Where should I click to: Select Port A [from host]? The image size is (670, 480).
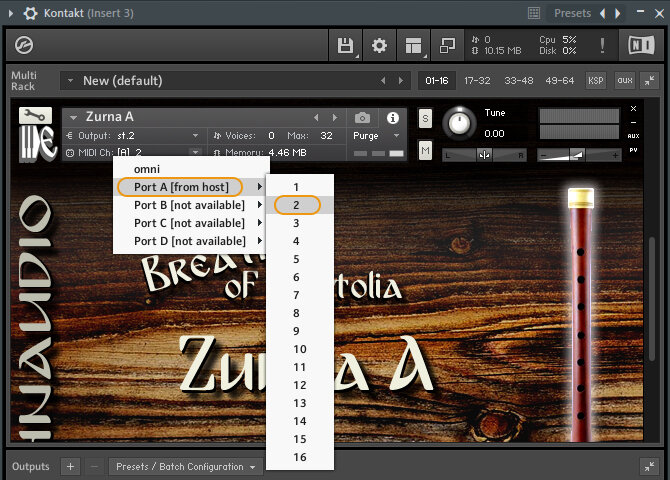[191, 187]
